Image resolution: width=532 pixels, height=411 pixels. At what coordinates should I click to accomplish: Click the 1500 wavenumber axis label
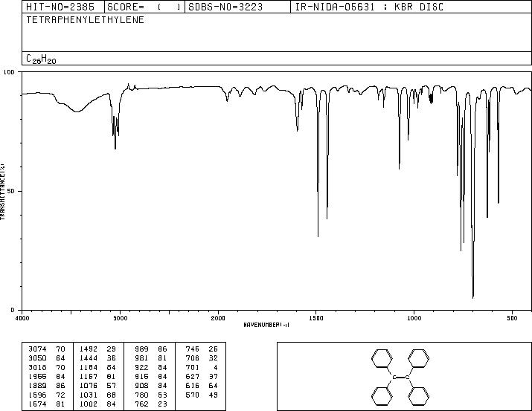click(316, 318)
